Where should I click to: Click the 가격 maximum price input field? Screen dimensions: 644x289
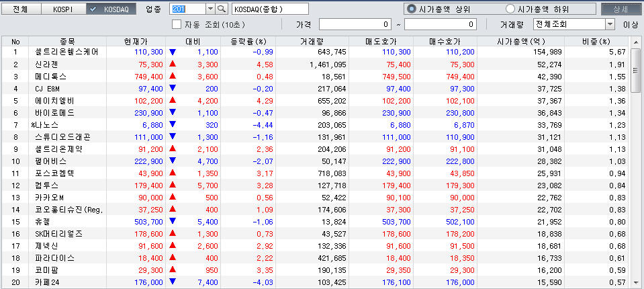(441, 24)
